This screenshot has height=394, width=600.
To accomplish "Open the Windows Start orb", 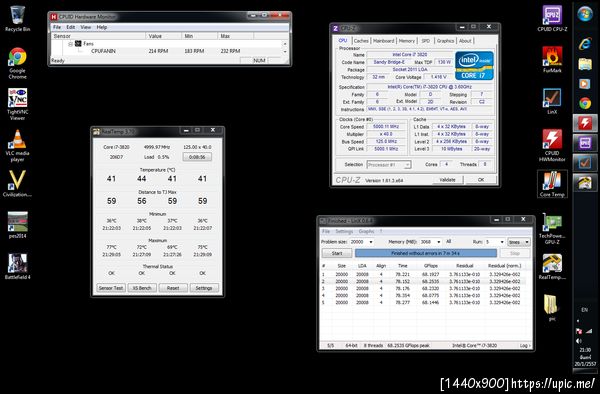I will coord(585,15).
